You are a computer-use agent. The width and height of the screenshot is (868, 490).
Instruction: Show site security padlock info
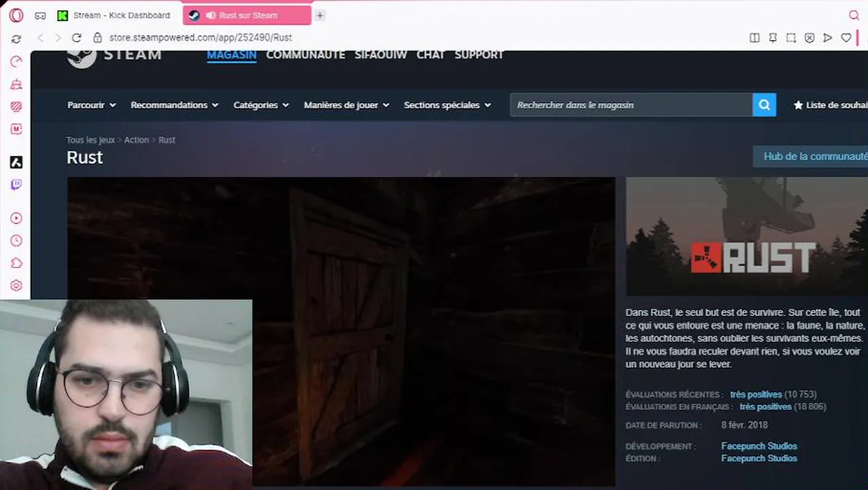pyautogui.click(x=97, y=38)
